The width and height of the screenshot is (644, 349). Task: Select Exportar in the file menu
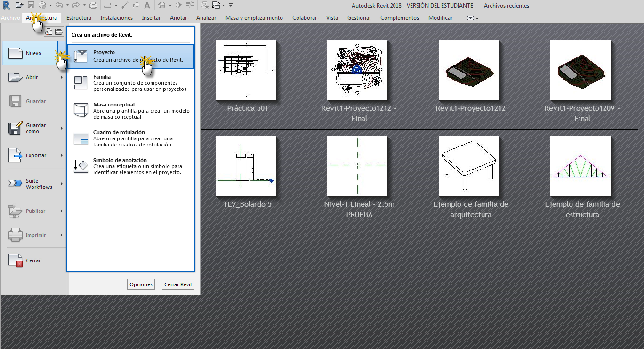[33, 155]
